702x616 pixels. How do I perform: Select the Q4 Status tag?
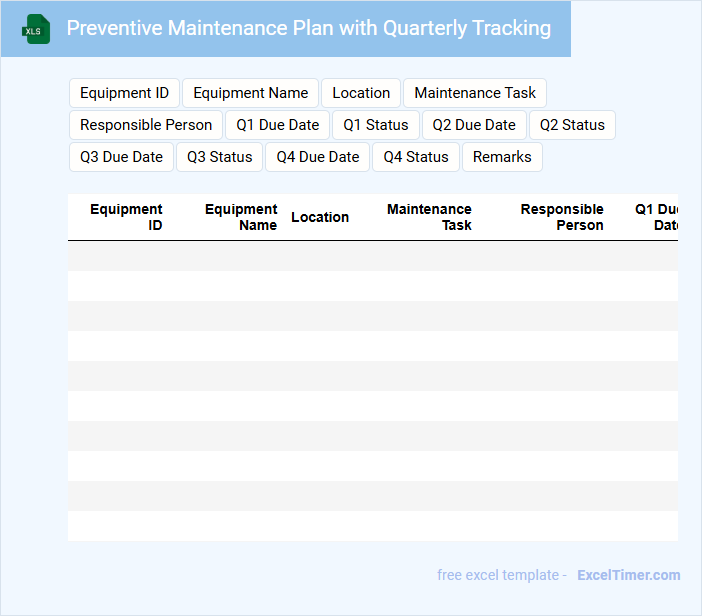(416, 157)
